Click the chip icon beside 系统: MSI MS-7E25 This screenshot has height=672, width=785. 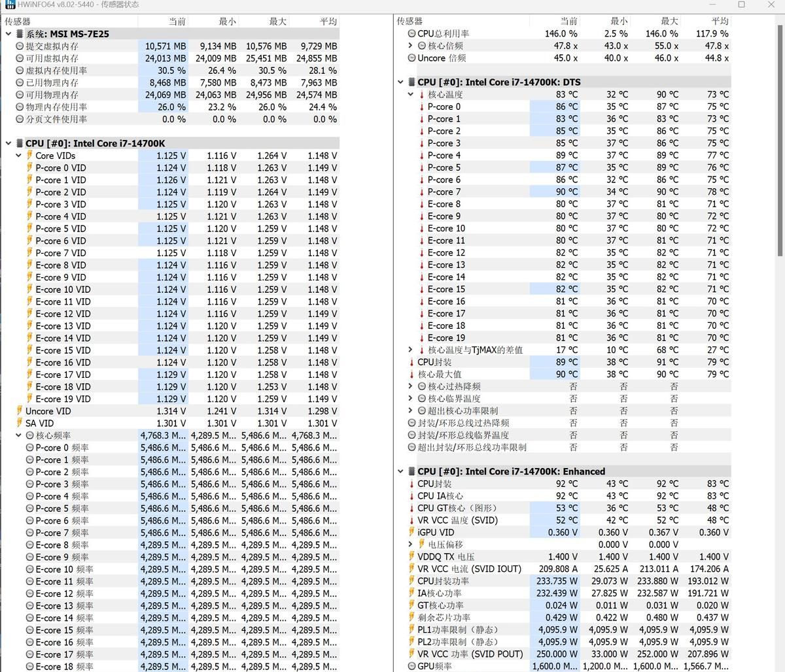coord(20,34)
